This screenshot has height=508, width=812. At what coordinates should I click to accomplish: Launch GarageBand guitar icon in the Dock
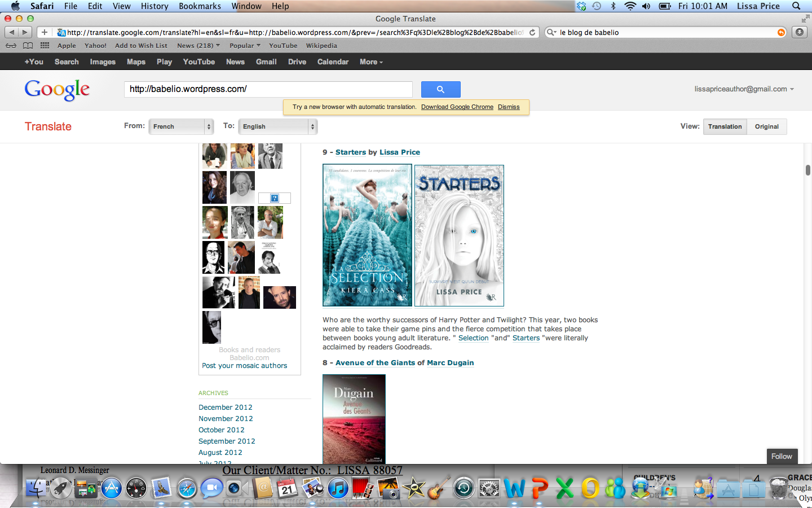tap(439, 488)
